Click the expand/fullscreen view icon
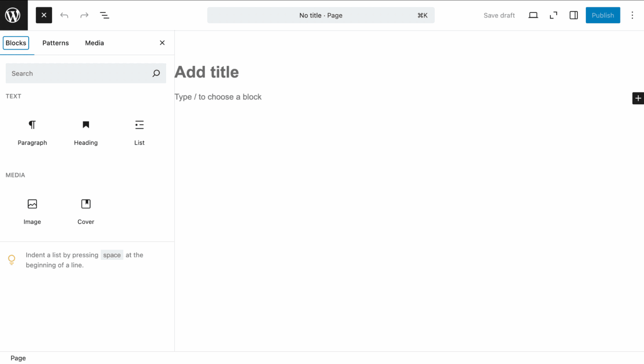The image size is (644, 364). (x=553, y=15)
